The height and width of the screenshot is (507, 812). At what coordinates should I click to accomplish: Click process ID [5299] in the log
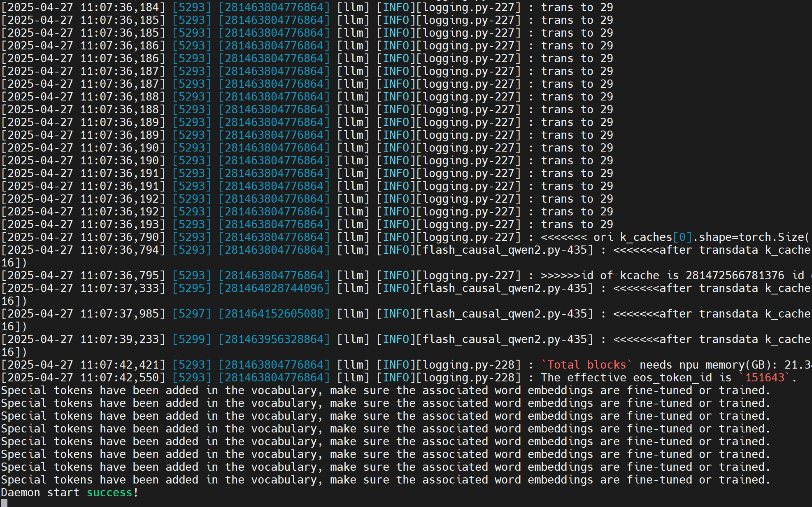192,339
